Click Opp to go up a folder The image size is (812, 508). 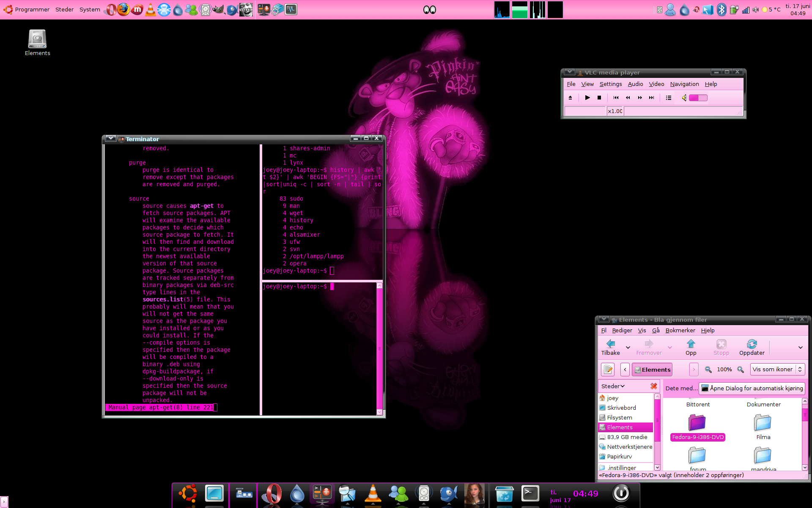tap(691, 348)
